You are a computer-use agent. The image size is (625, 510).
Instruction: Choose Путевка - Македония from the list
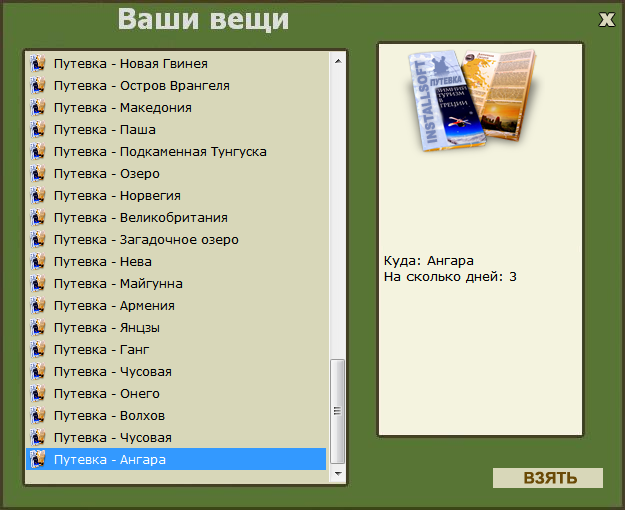click(x=176, y=108)
